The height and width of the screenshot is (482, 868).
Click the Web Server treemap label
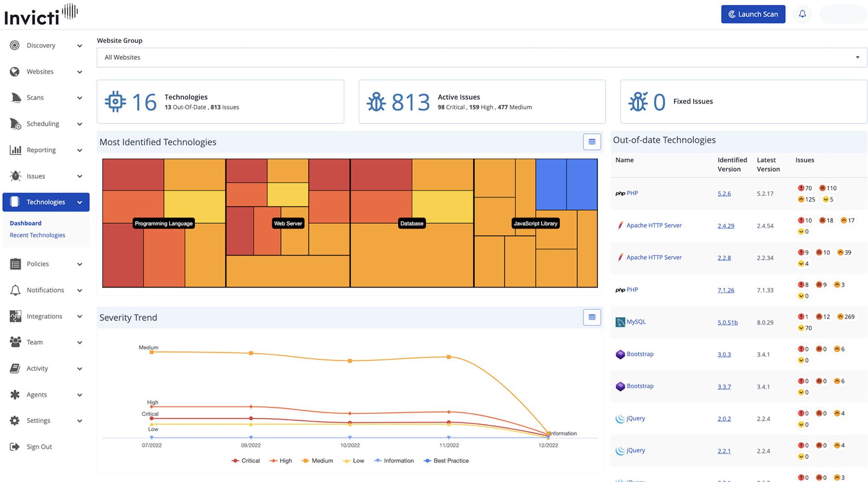coord(288,223)
